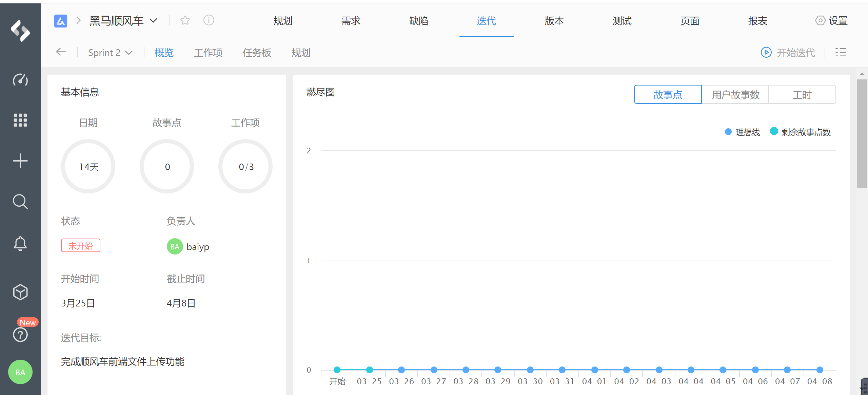Select the 故事点 burndown mode
868x395 pixels.
click(x=668, y=95)
